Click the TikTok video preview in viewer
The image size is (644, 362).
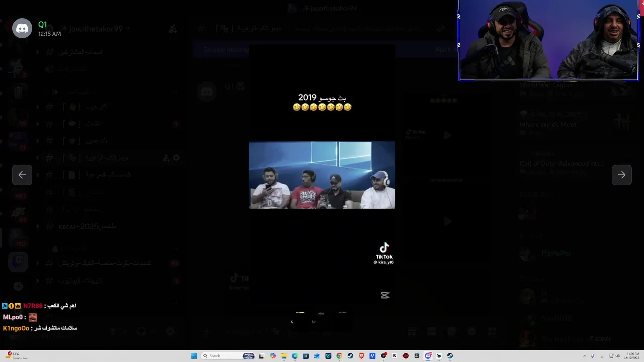pyautogui.click(x=322, y=175)
